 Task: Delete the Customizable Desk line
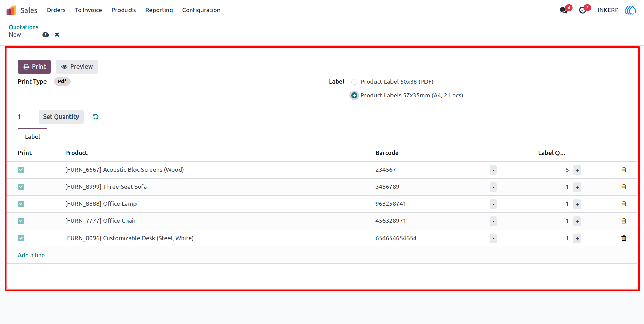coord(624,238)
